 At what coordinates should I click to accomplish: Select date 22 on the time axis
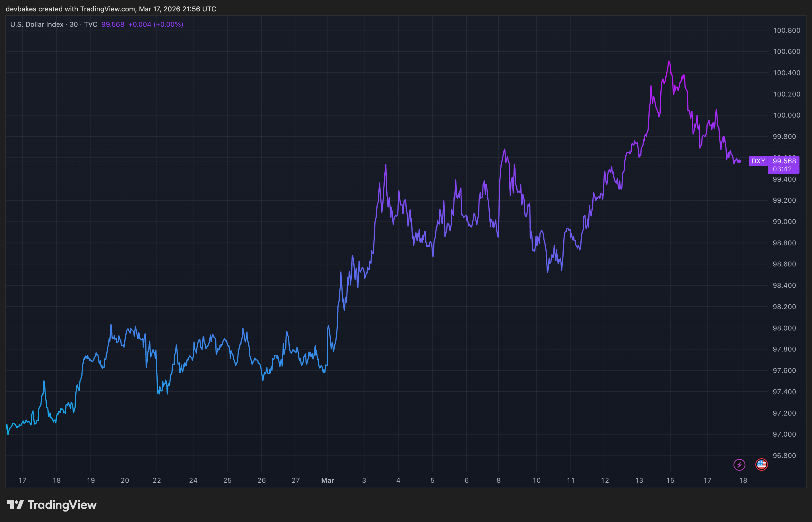click(x=156, y=480)
